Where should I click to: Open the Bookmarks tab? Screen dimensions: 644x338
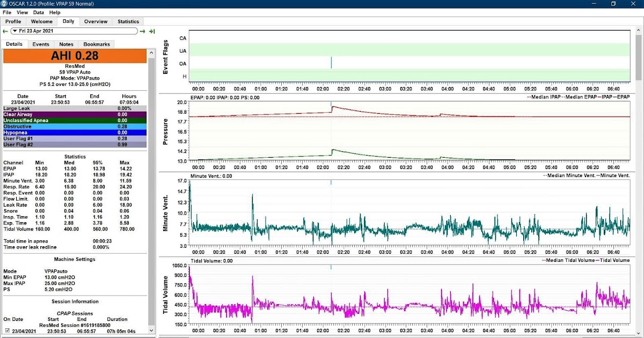(x=97, y=44)
